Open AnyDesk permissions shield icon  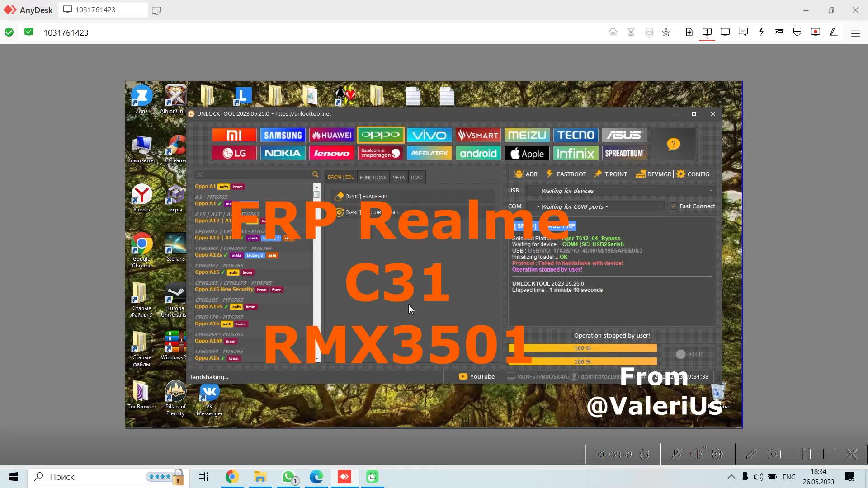point(797,32)
